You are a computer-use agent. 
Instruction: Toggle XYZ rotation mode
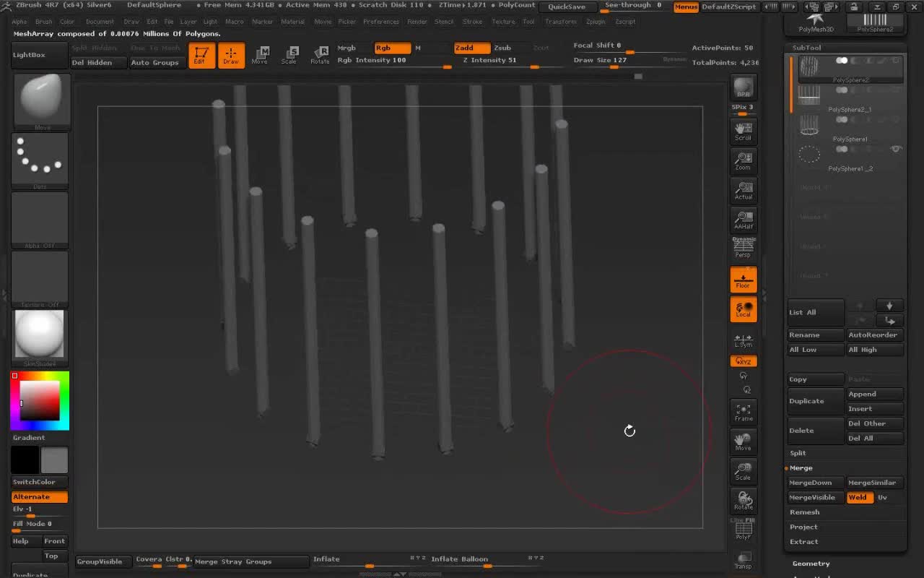coord(744,361)
